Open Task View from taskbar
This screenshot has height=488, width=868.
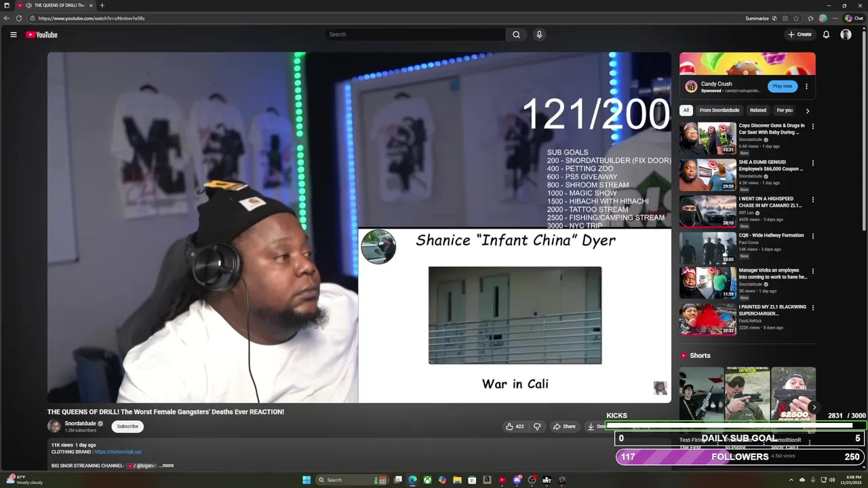point(398,480)
